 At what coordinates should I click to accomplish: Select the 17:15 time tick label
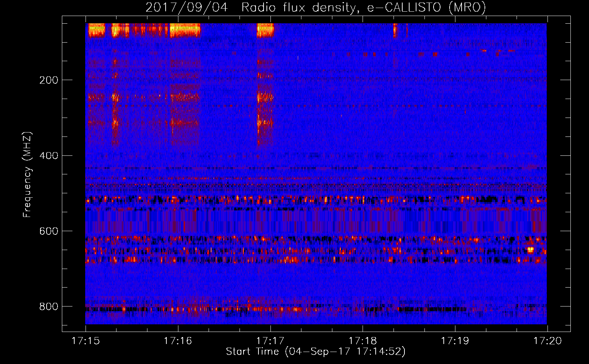86,341
